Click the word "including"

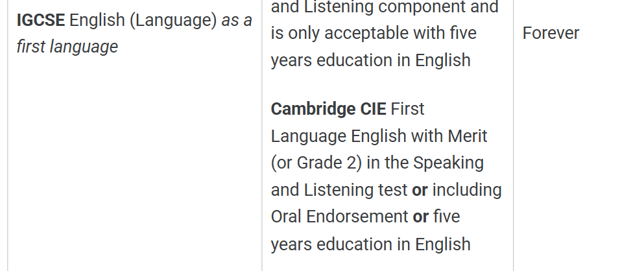click(467, 190)
